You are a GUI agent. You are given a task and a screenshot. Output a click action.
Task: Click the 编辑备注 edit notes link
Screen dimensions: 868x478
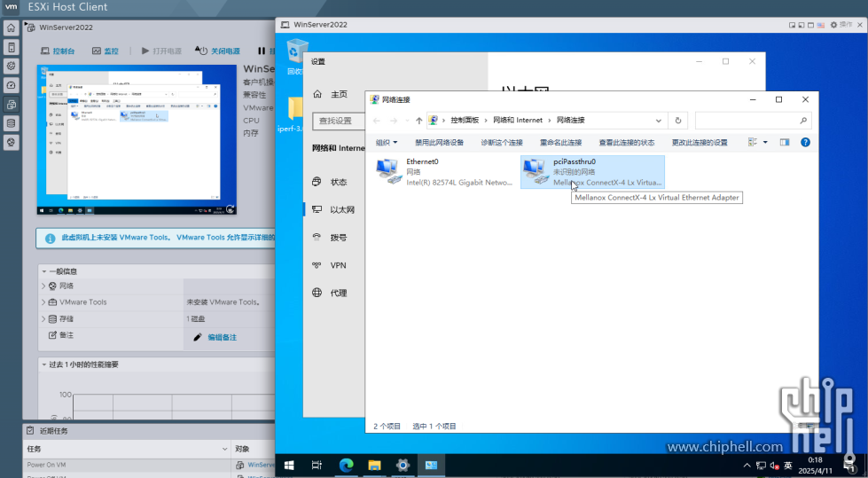pos(222,337)
